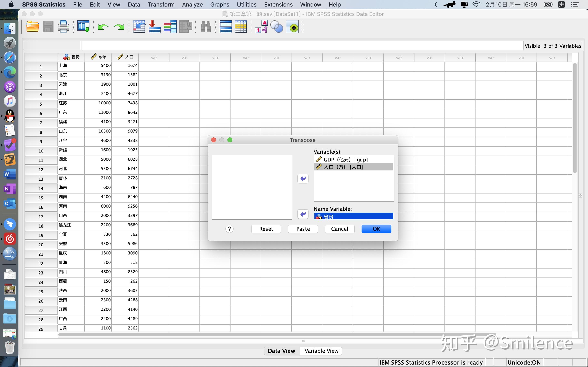This screenshot has height=367, width=588.
Task: Click the Print icon in the toolbar
Action: click(x=63, y=27)
